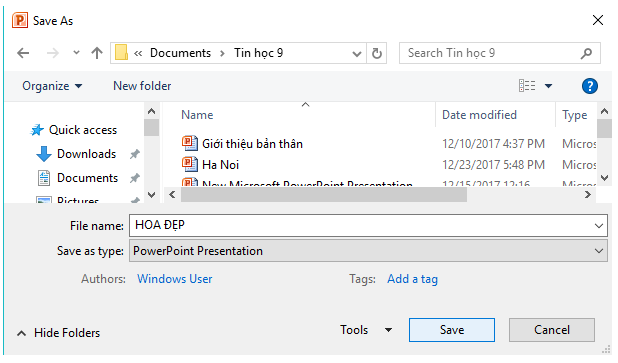Select Tin học 9 in address path
This screenshot has width=618, height=363.
tap(259, 53)
